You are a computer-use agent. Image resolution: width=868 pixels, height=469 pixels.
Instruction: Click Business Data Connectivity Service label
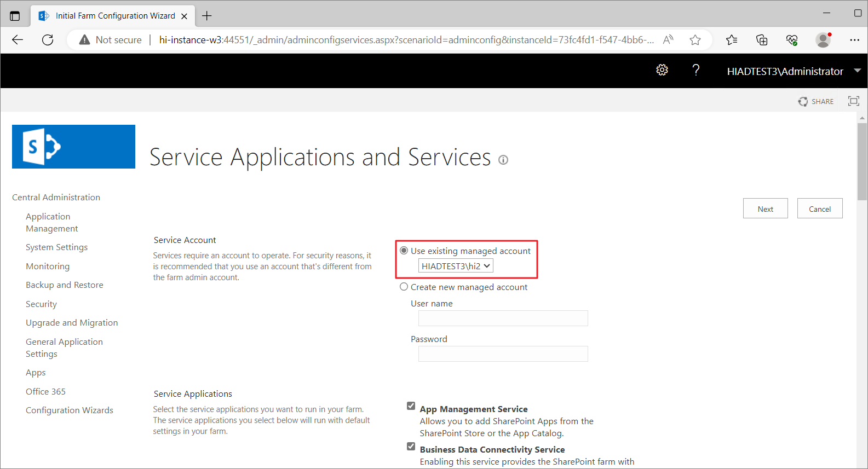(x=492, y=449)
